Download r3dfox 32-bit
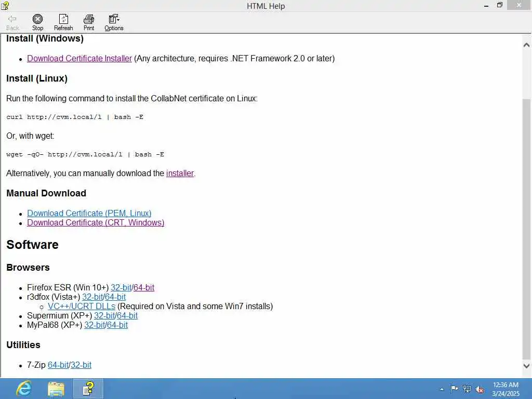This screenshot has height=399, width=532. click(92, 297)
